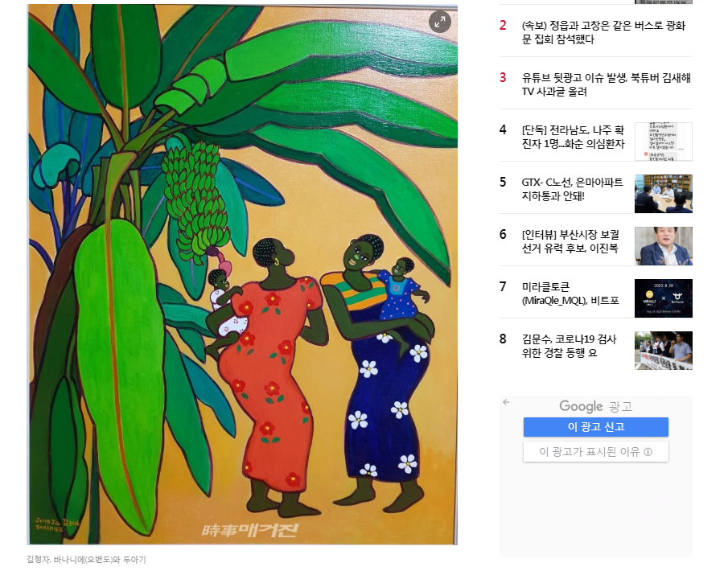
Task: Click meeting room thumbnail for GTX article
Action: point(664,194)
